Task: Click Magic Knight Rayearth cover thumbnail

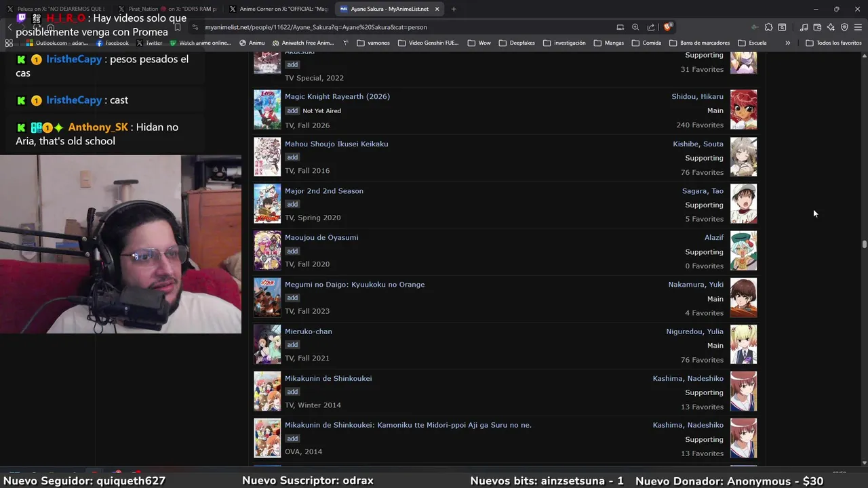Action: click(x=267, y=109)
